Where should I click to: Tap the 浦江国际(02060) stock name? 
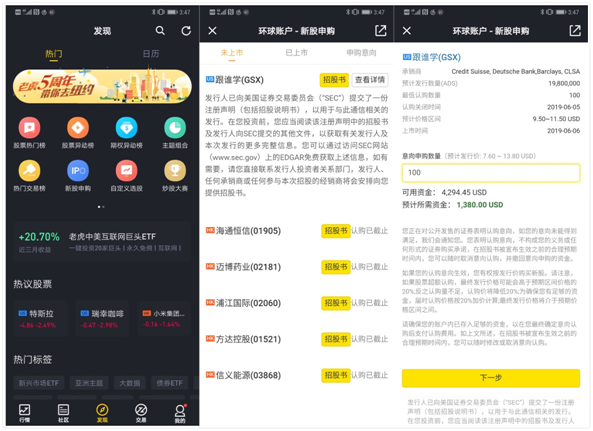coord(248,303)
